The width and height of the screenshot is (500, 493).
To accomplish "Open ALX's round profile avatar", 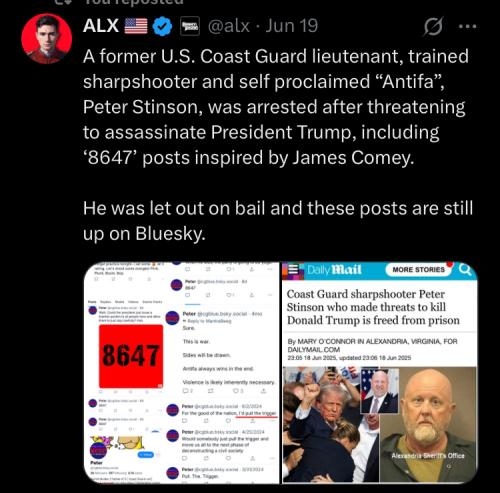I will point(47,39).
